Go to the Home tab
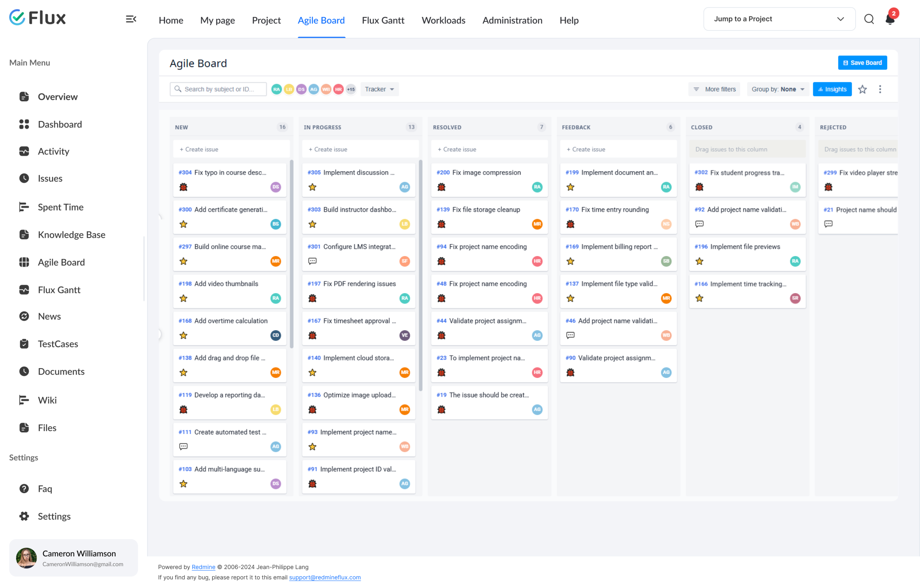 tap(171, 20)
